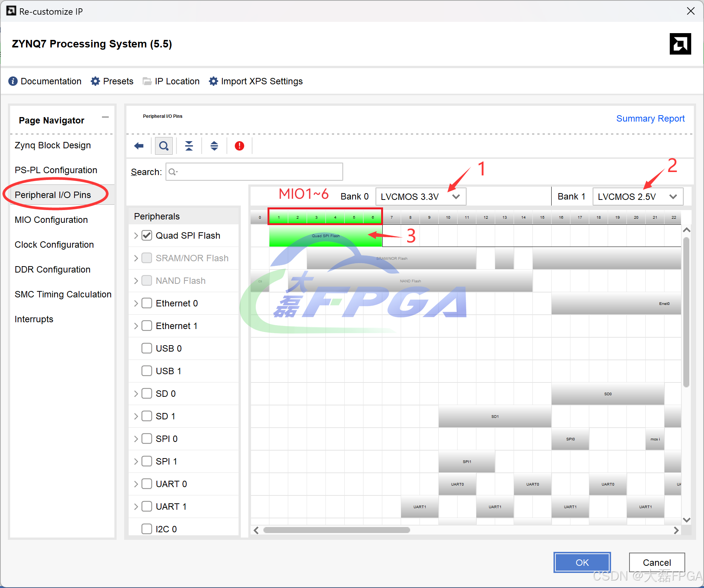Click the scroll up arrow
The image size is (704, 588).
(x=686, y=230)
